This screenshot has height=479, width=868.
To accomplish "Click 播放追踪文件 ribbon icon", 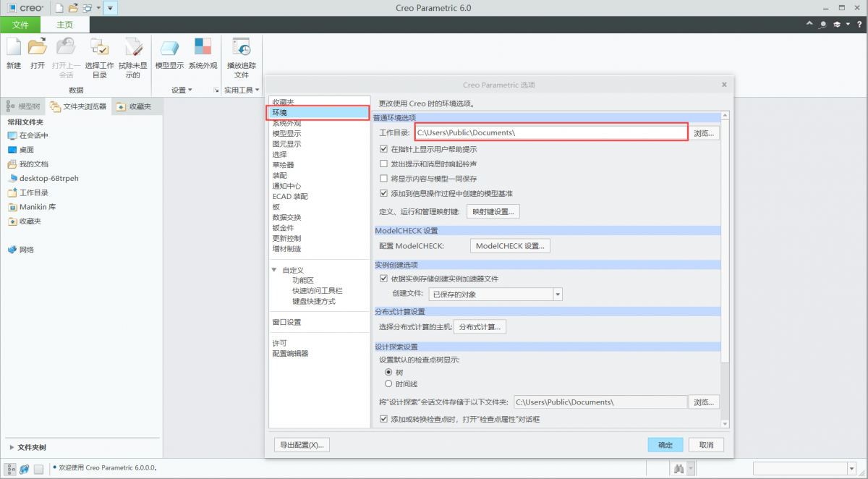I will click(x=242, y=47).
